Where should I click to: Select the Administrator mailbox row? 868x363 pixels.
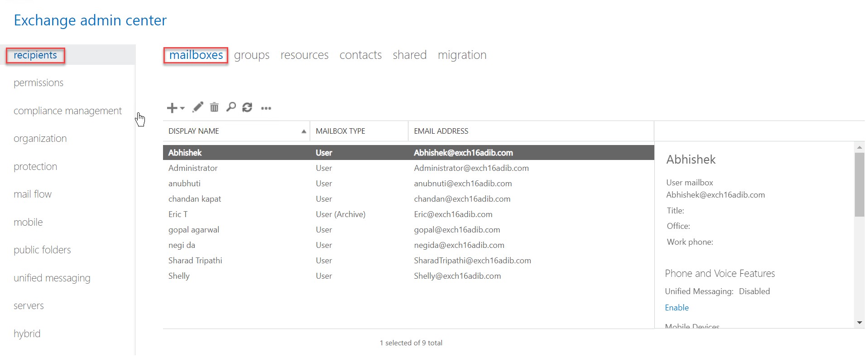[x=408, y=168]
